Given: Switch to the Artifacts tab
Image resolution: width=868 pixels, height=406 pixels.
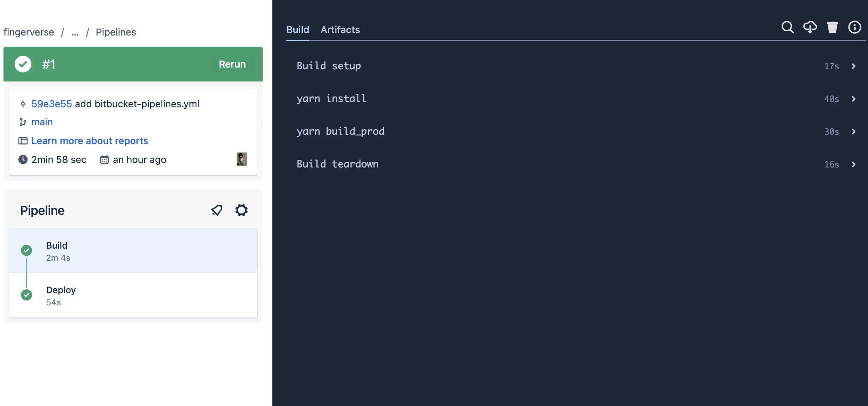Looking at the screenshot, I should pyautogui.click(x=340, y=30).
